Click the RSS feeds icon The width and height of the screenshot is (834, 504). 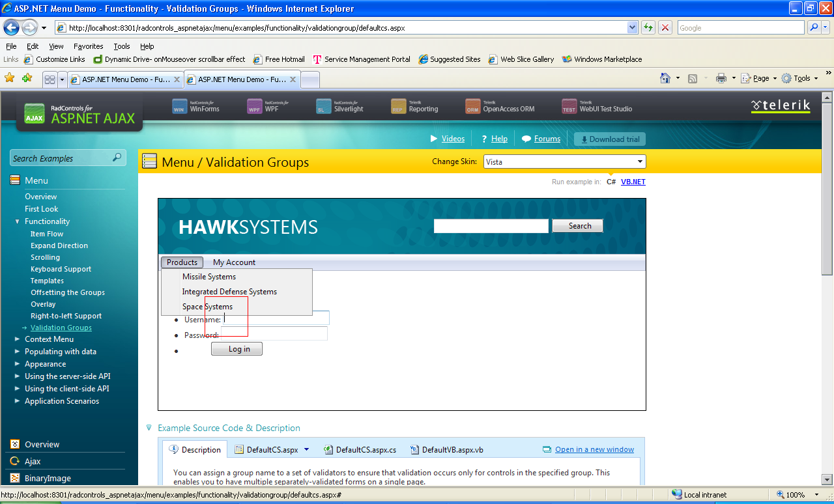click(693, 78)
